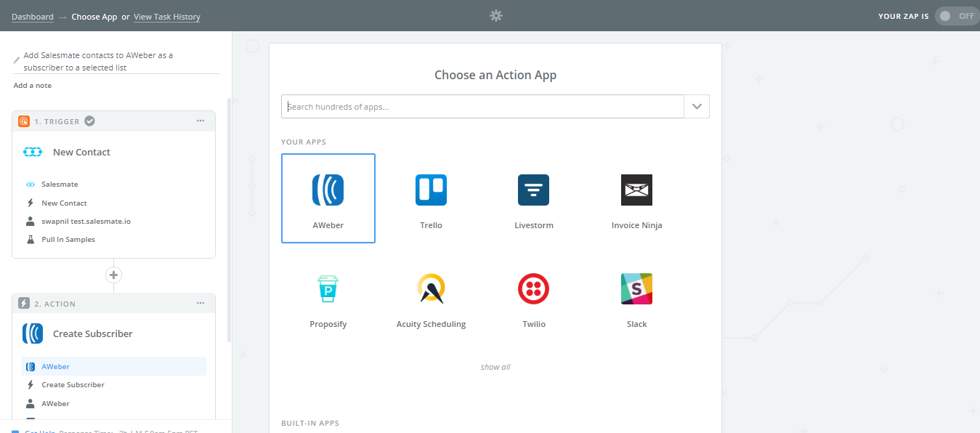Screen dimensions: 980x433
Task: Select the AWeber app icon
Action: 328,190
